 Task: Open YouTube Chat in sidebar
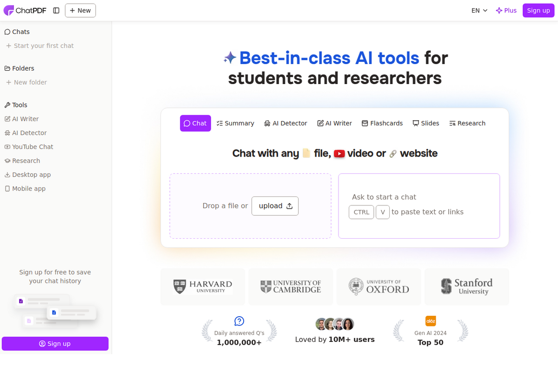click(x=29, y=147)
